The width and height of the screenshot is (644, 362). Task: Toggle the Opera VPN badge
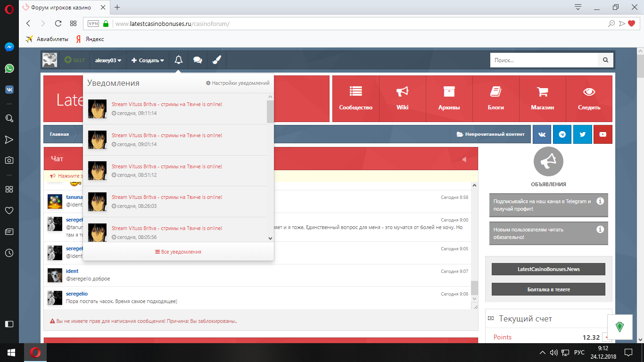point(93,24)
